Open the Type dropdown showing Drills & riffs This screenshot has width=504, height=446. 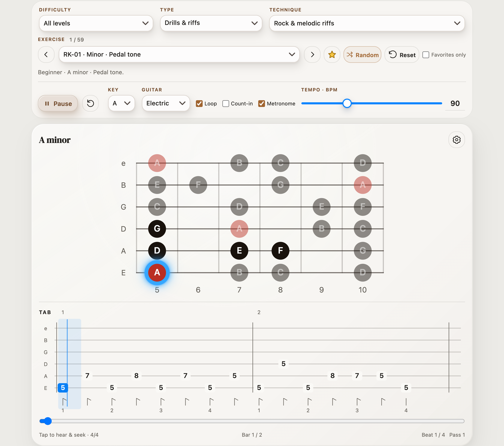tap(211, 23)
